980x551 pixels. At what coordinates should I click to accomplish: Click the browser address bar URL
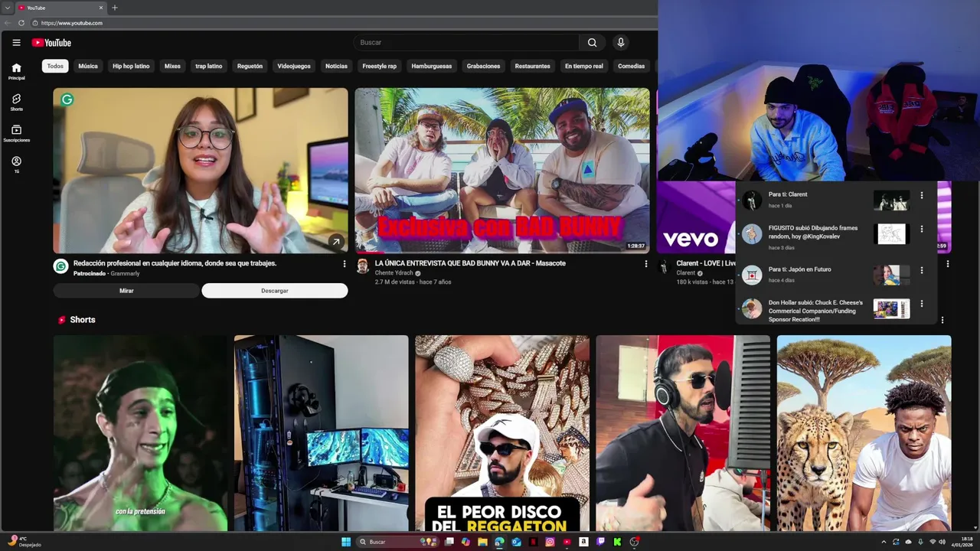coord(72,23)
